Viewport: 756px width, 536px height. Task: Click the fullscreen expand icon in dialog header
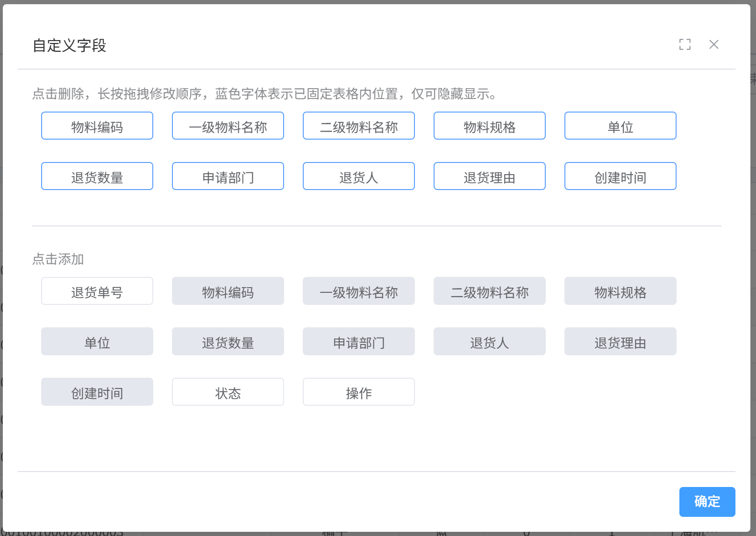[x=685, y=44]
